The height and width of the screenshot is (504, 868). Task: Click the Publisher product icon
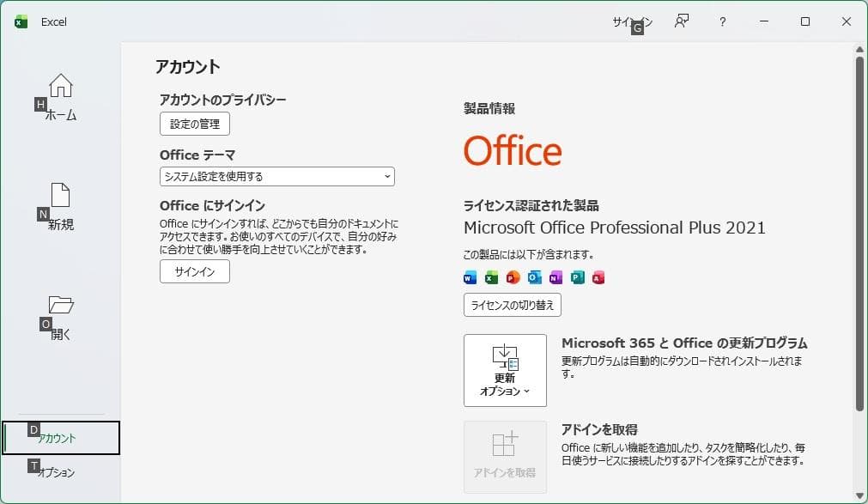[x=577, y=276]
